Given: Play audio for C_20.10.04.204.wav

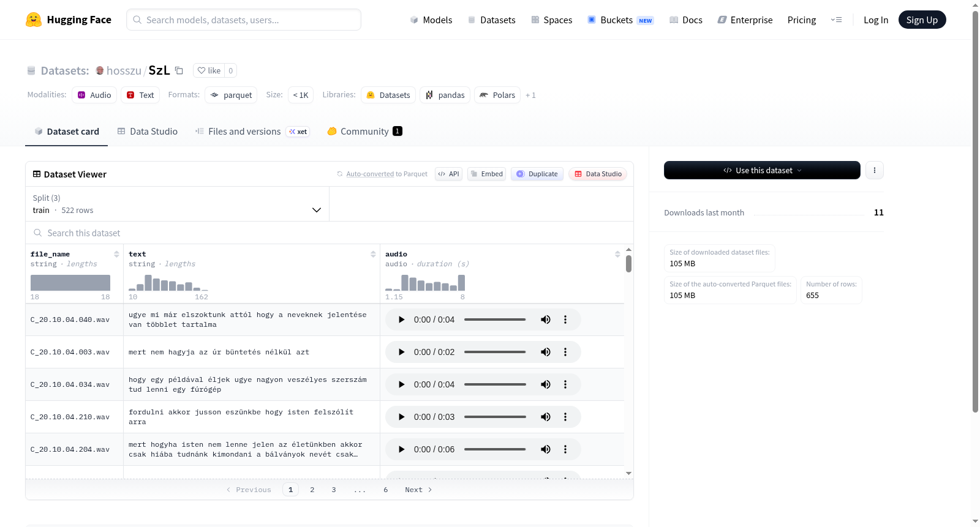Looking at the screenshot, I should (401, 449).
